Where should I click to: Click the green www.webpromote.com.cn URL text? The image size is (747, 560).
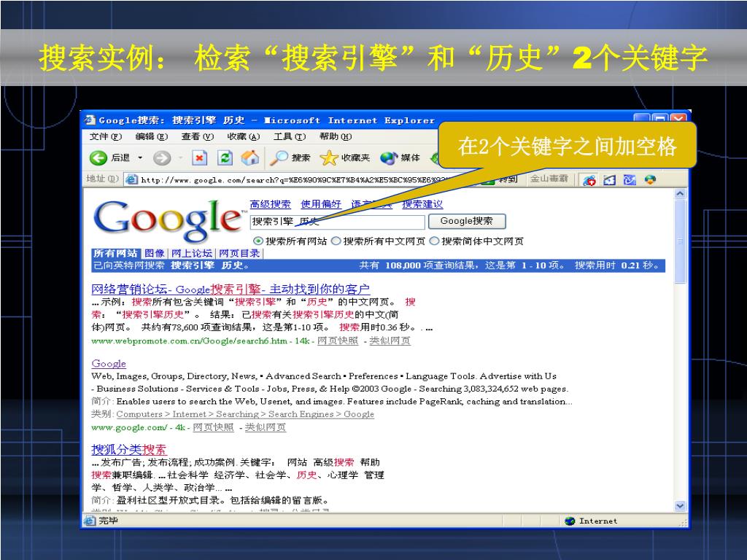click(189, 341)
